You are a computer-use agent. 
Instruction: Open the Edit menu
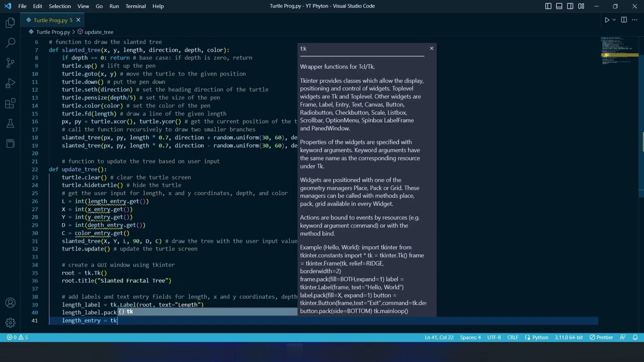coord(38,6)
